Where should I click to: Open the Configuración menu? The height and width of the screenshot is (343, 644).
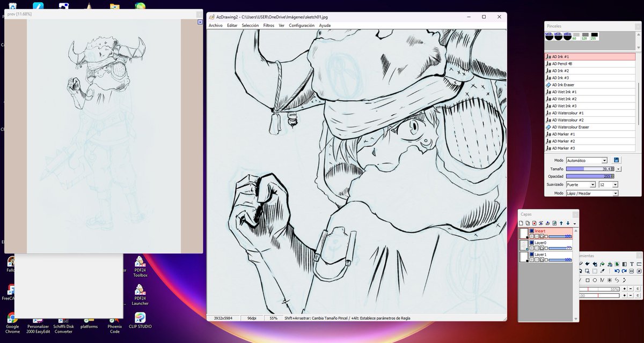tap(302, 25)
